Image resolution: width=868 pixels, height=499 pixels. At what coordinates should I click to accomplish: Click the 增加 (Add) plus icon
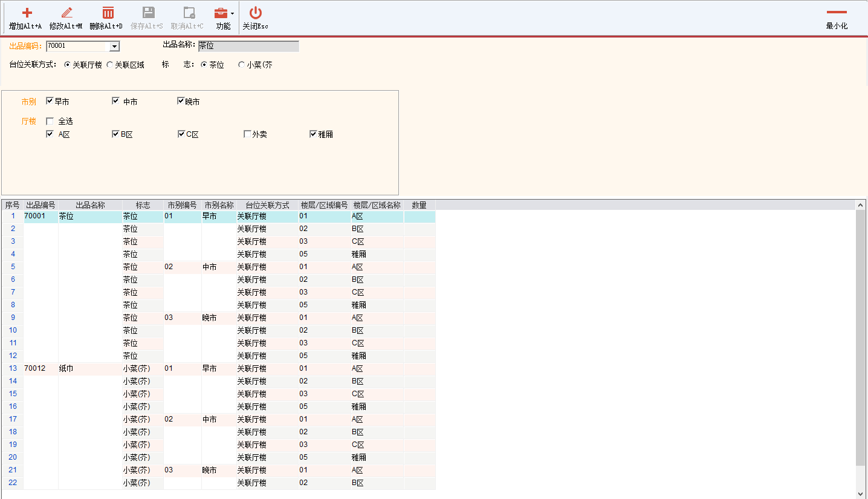coord(27,13)
